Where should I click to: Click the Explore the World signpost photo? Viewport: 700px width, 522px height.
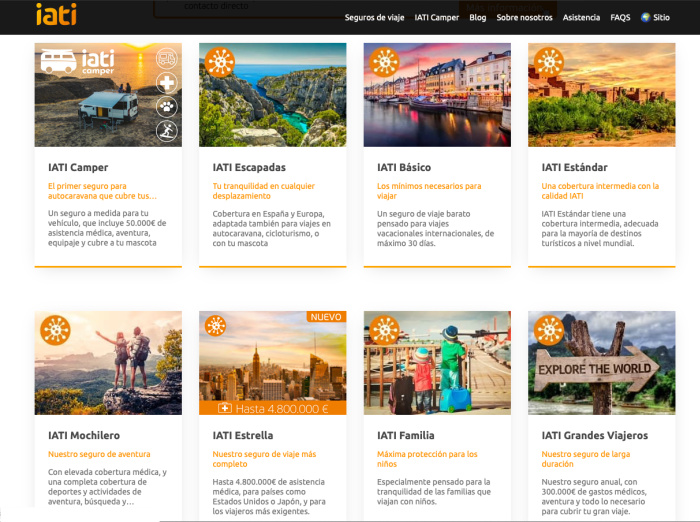point(602,363)
